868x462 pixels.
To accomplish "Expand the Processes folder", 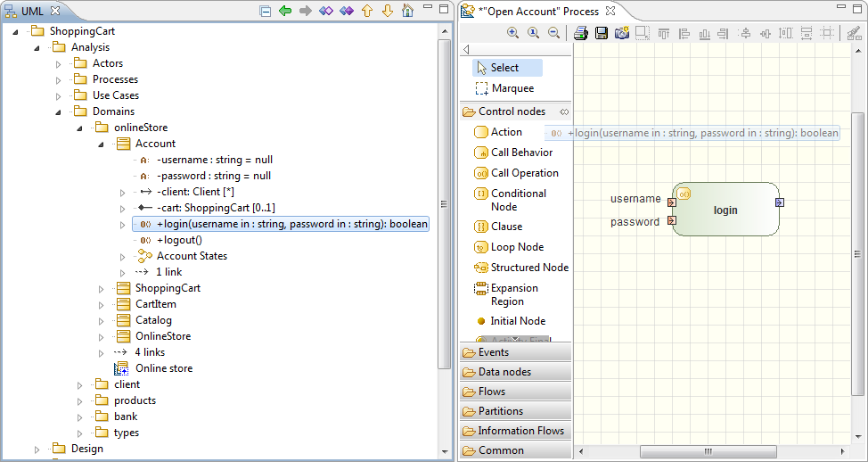I will (x=58, y=80).
